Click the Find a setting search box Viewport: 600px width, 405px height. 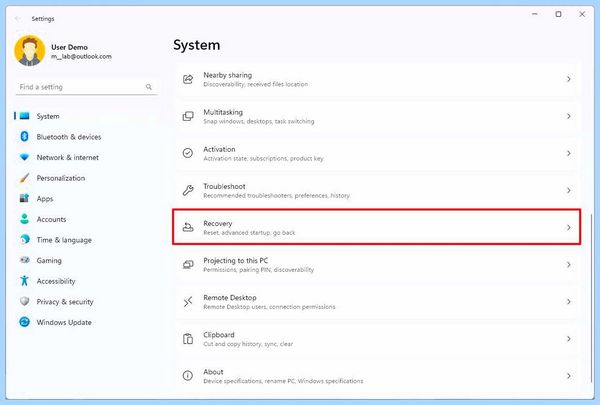(86, 87)
